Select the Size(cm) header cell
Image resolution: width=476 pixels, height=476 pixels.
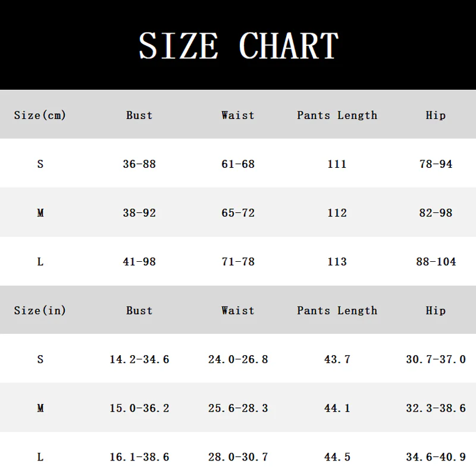coord(40,115)
